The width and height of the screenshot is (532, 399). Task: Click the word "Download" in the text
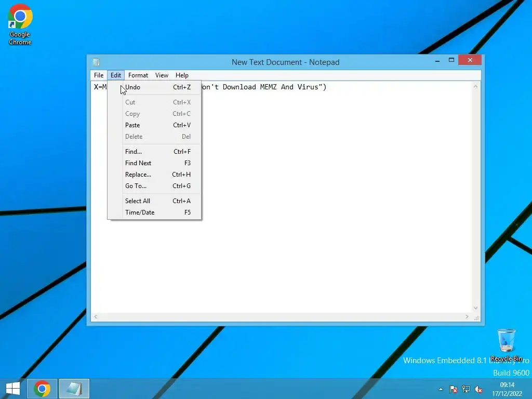(239, 87)
